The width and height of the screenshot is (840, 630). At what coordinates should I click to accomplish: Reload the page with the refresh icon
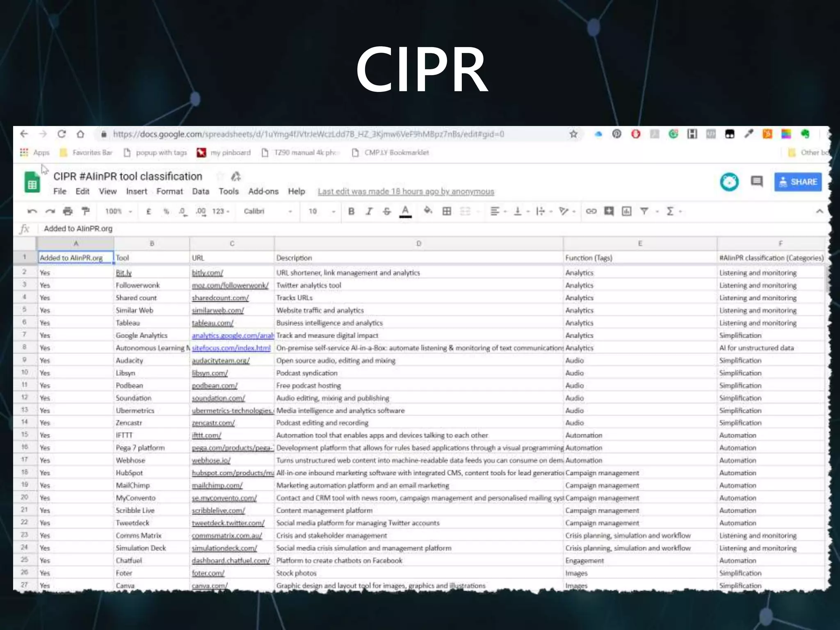pos(62,134)
